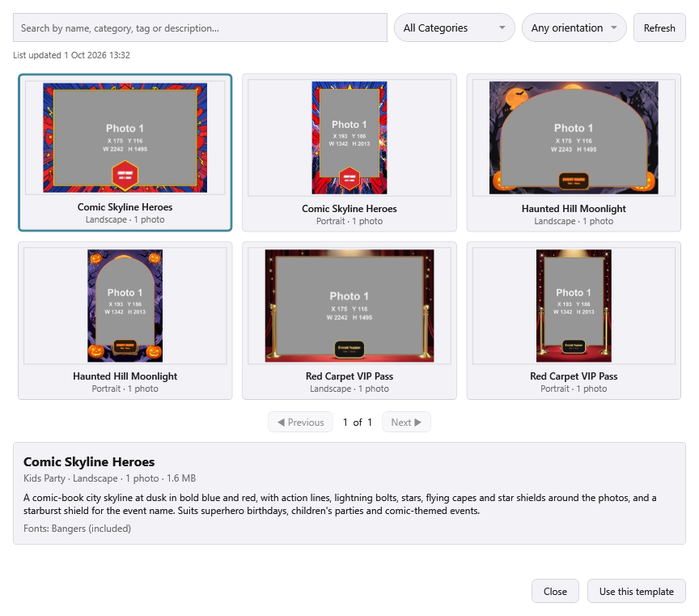
Task: Click the Previous left arrow icon
Action: (x=281, y=422)
